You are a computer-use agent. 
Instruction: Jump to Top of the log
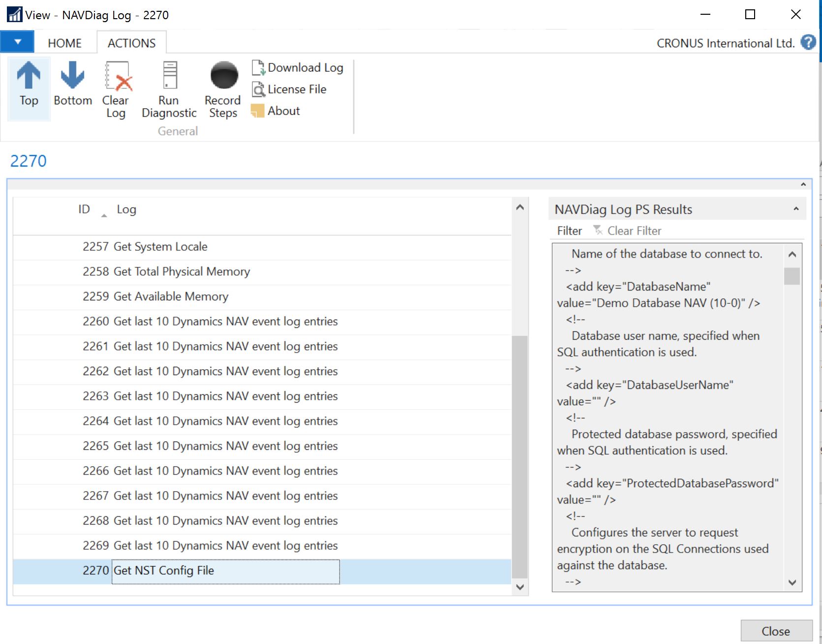pos(29,85)
